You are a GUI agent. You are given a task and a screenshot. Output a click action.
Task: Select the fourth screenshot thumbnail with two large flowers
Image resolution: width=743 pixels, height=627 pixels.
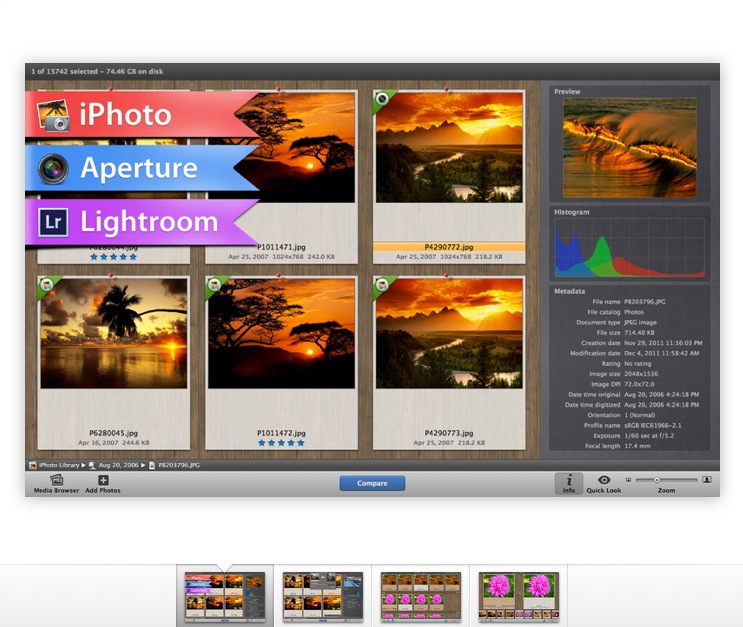[x=519, y=597]
